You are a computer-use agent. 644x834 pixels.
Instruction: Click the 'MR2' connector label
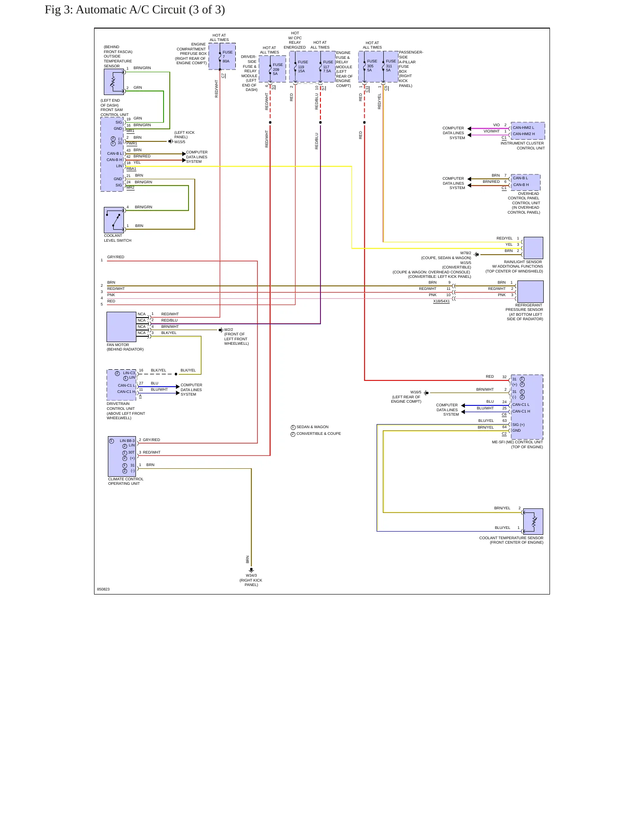point(130,188)
